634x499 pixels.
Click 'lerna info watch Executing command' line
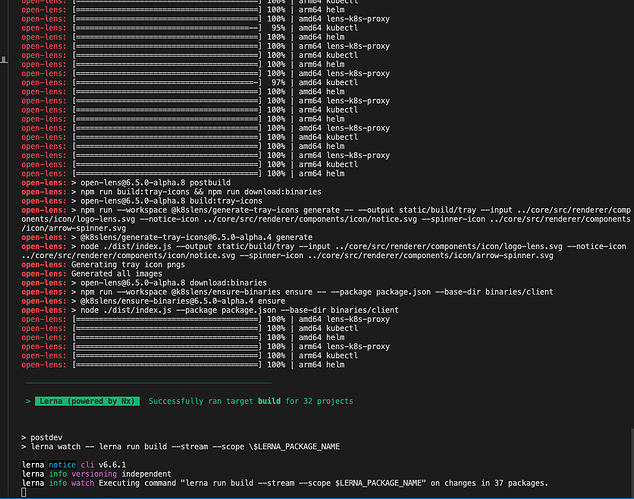(285, 483)
